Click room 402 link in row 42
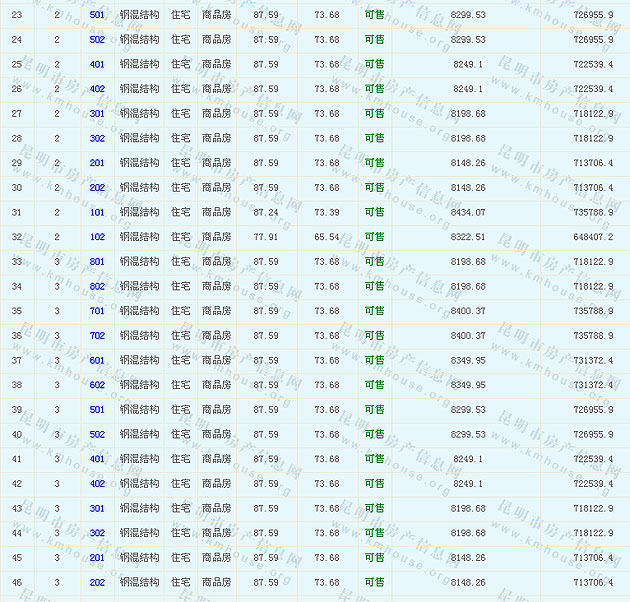 pos(97,484)
